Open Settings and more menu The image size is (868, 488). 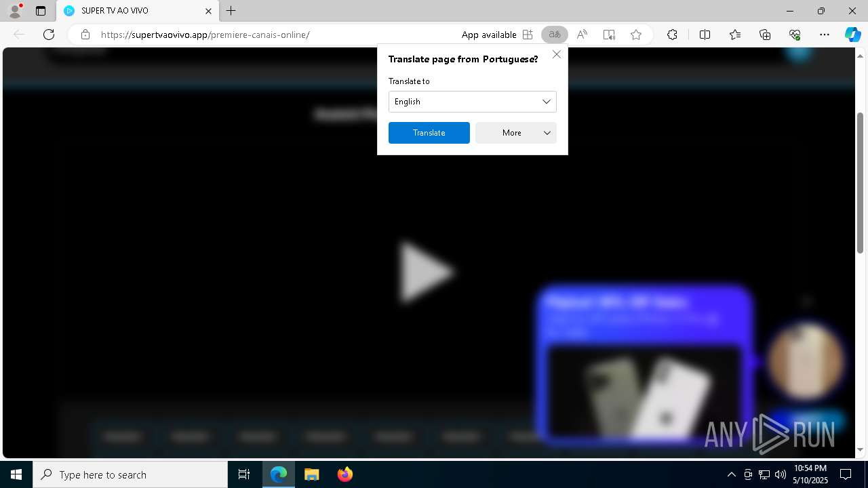click(x=825, y=35)
